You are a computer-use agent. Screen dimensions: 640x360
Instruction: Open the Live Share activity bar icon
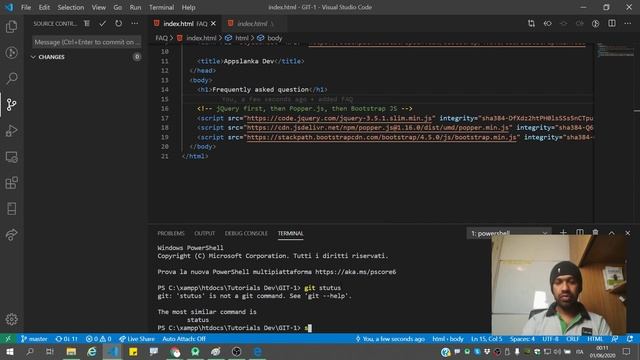point(11,235)
